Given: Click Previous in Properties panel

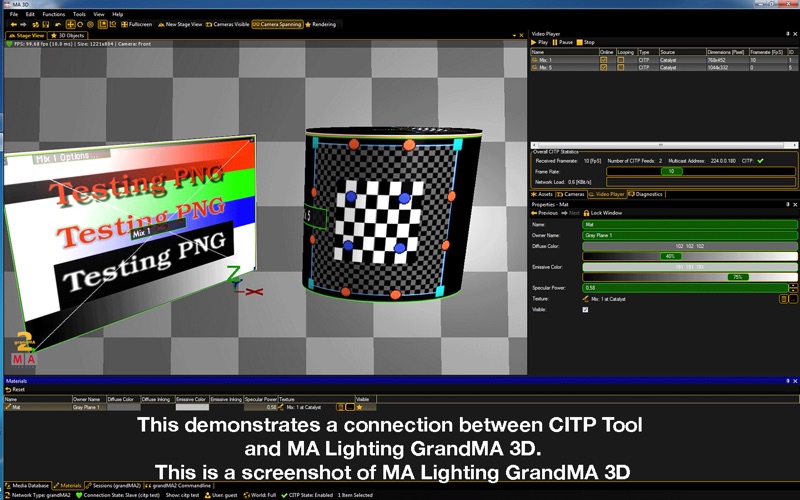Looking at the screenshot, I should point(544,213).
